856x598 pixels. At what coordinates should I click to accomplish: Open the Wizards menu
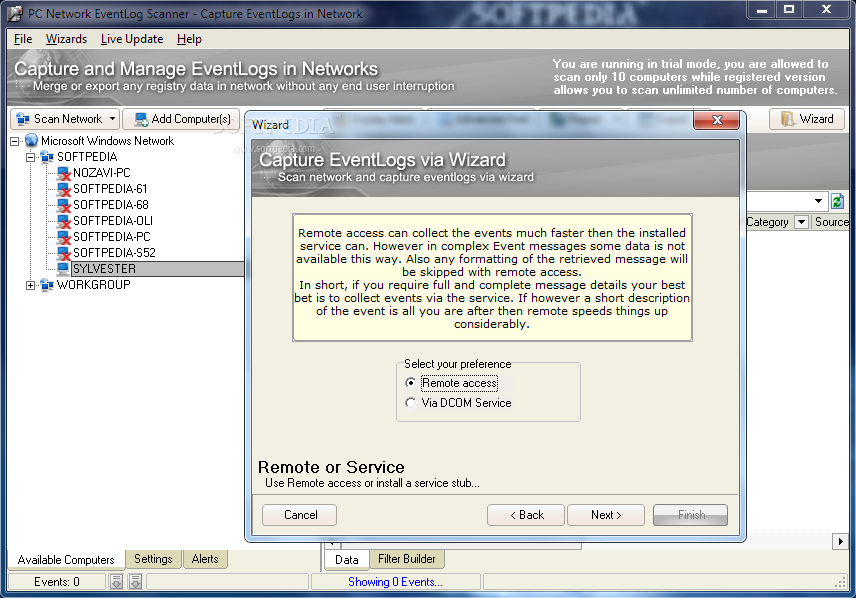pyautogui.click(x=67, y=39)
